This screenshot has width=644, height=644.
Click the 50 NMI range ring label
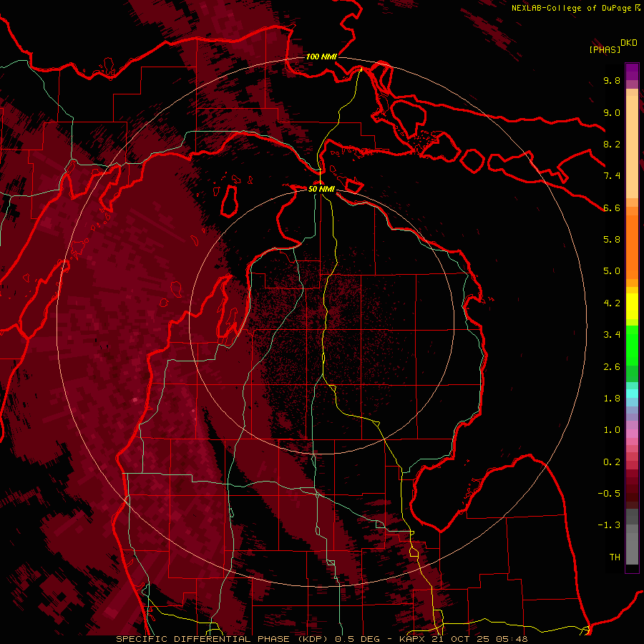point(321,189)
